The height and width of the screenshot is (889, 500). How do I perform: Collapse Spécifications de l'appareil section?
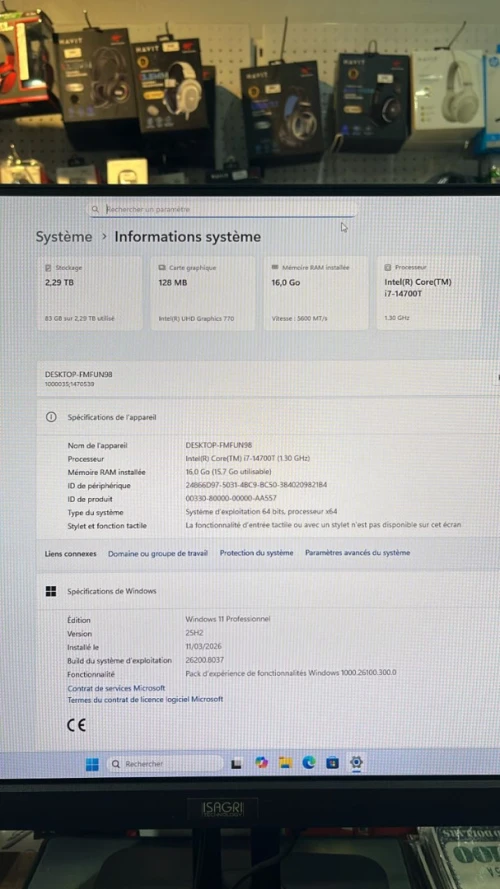(268, 417)
